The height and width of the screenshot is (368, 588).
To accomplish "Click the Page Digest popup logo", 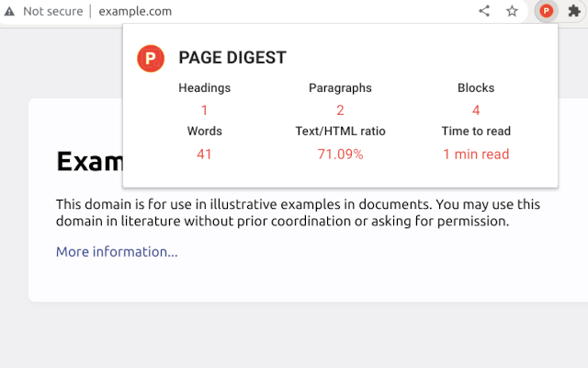I will coord(150,58).
